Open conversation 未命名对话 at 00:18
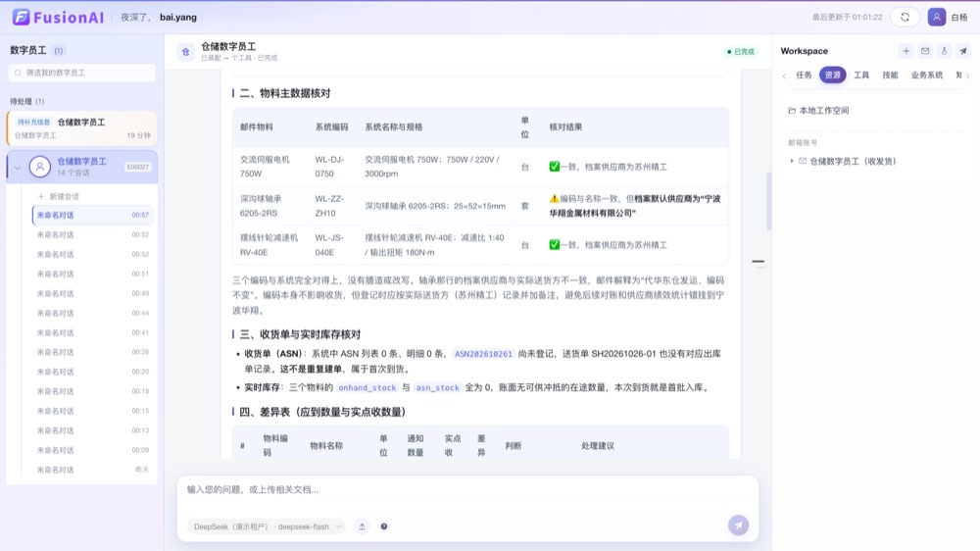Viewport: 980px width, 551px height. [92, 391]
